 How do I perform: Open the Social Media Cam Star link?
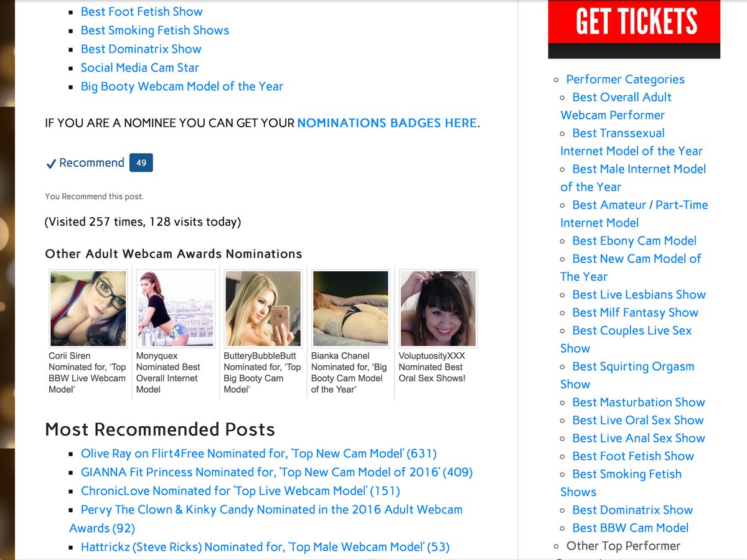click(140, 68)
